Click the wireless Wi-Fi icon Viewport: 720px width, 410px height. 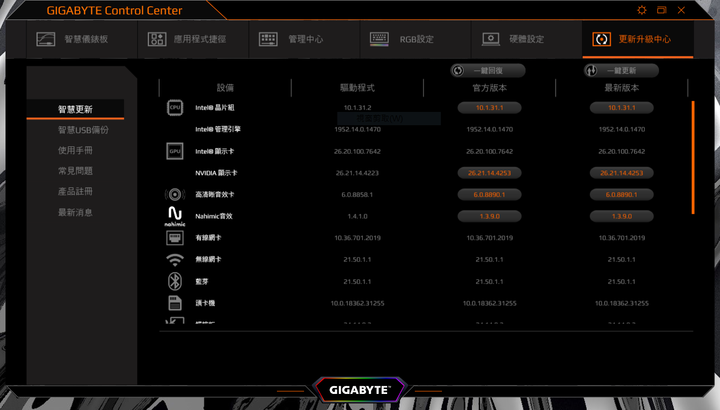(x=175, y=260)
